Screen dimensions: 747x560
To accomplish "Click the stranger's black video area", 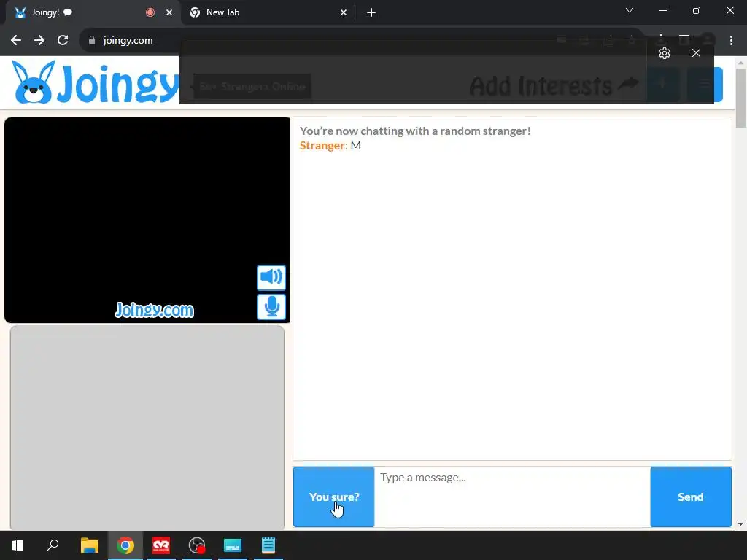I will pyautogui.click(x=147, y=220).
